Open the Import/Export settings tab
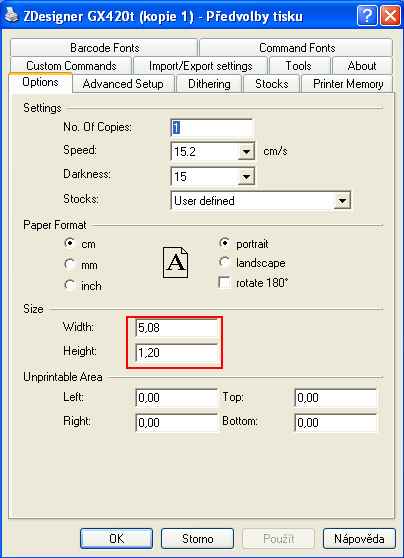Viewport: 404px width, 558px height. coord(200,65)
